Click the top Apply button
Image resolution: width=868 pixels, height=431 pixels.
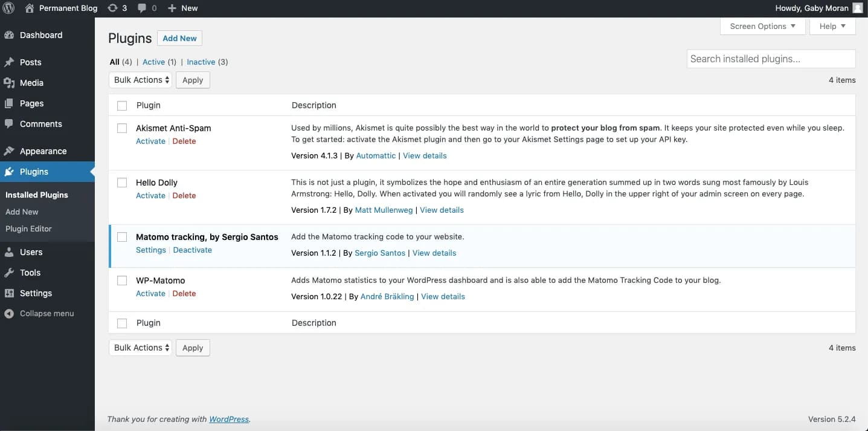(x=193, y=80)
